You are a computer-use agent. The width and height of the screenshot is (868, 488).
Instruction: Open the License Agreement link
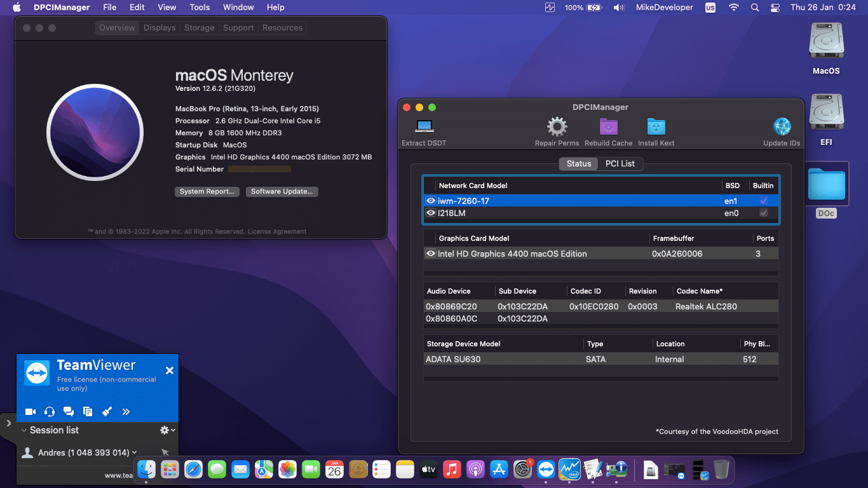tap(277, 232)
